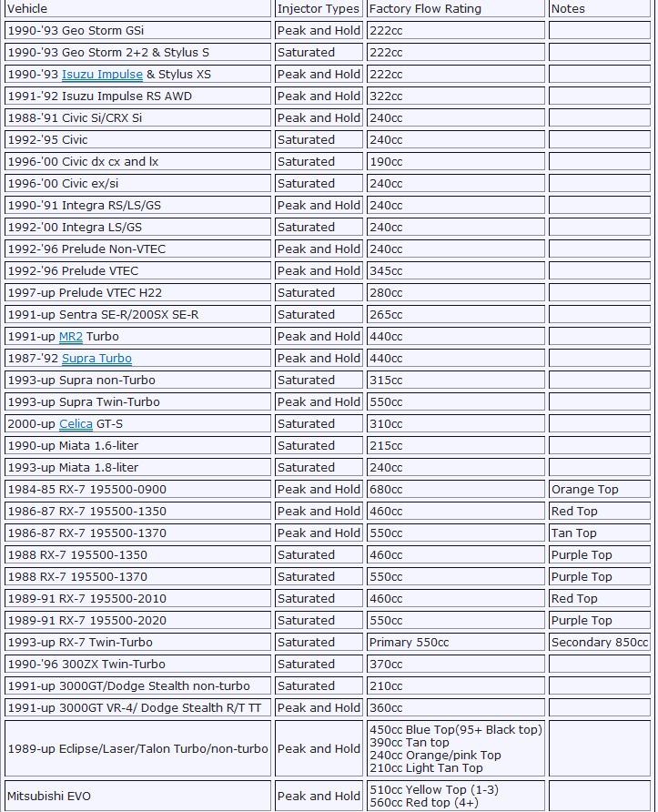Image resolution: width=658 pixels, height=812 pixels.
Task: Click the 310cc flow rating value
Action: pos(456,423)
